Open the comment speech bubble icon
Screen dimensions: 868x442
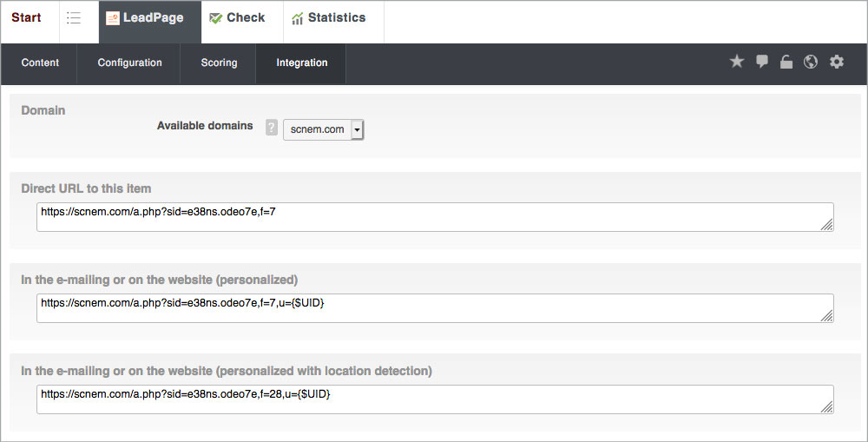pyautogui.click(x=762, y=62)
